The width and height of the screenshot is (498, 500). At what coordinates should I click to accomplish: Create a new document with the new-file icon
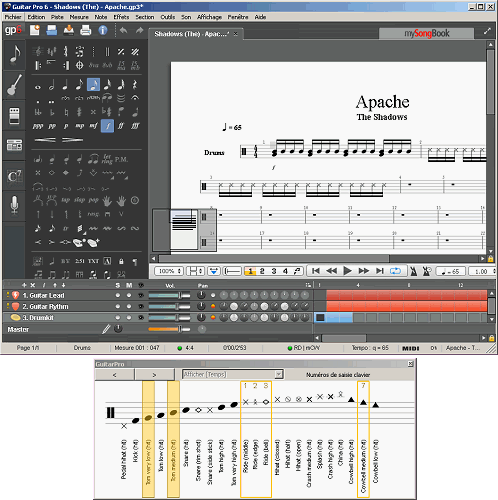35,30
